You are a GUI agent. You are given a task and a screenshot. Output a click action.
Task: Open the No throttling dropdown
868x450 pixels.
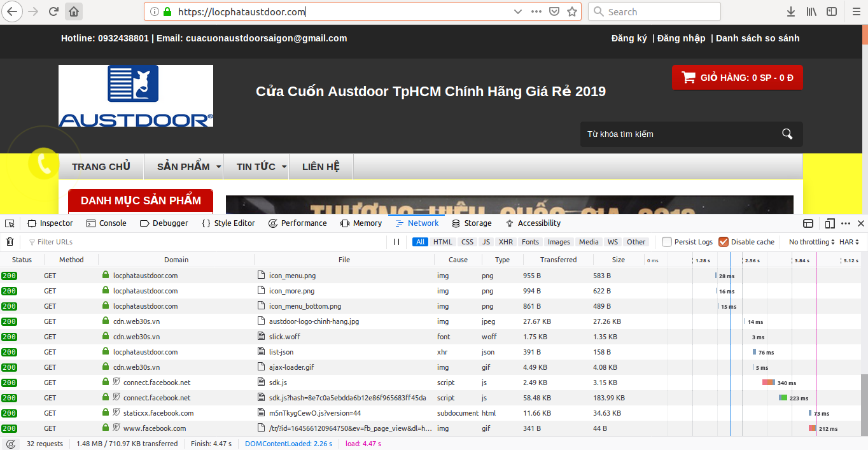pyautogui.click(x=811, y=242)
